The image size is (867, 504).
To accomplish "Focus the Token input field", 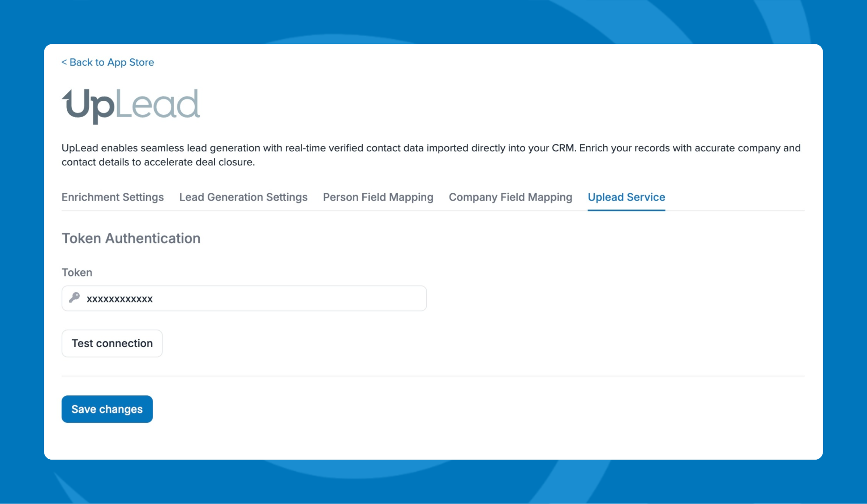I will (x=280, y=299).
